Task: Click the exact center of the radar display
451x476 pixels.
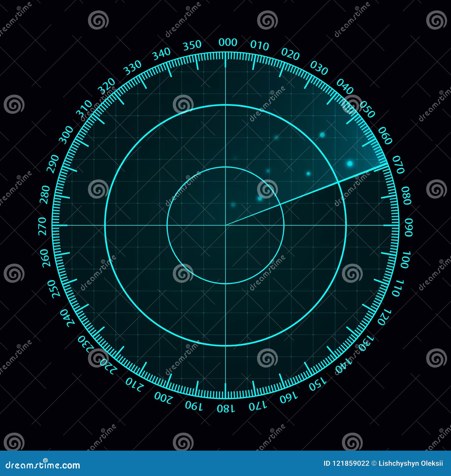Action: coord(226,224)
